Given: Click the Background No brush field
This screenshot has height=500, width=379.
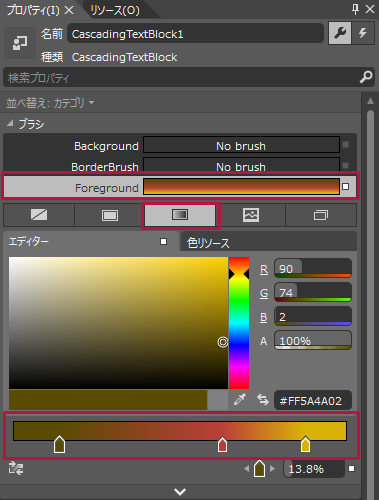Looking at the screenshot, I should coord(241,146).
